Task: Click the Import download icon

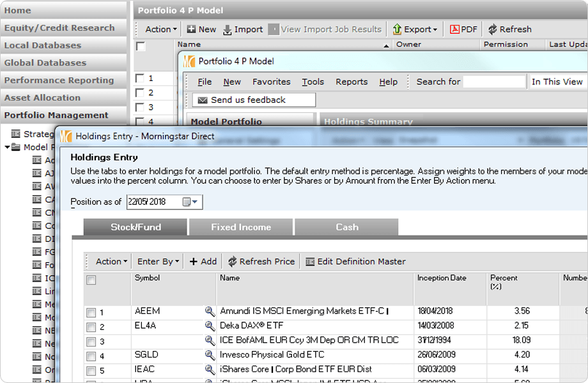Action: pyautogui.click(x=228, y=29)
